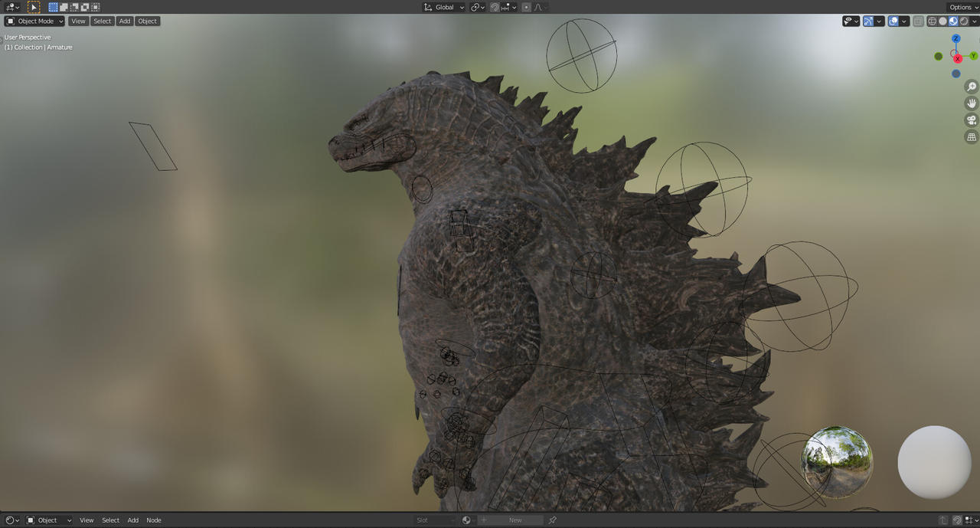Switch to solid viewport shading
The width and height of the screenshot is (980, 528).
pyautogui.click(x=943, y=21)
